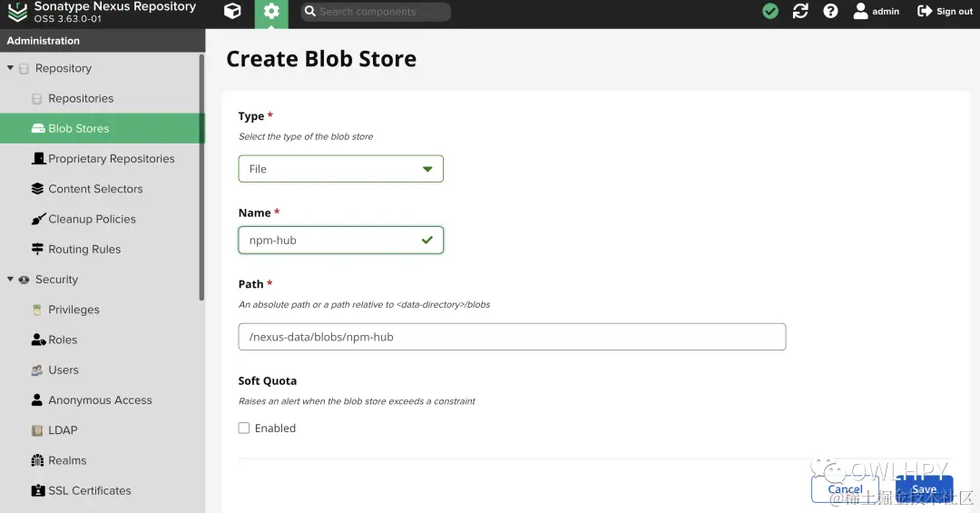Click the Administration gear icon

point(270,12)
